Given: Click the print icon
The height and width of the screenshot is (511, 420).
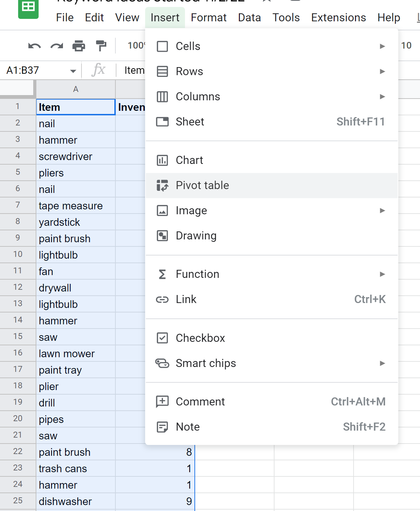Looking at the screenshot, I should point(79,46).
